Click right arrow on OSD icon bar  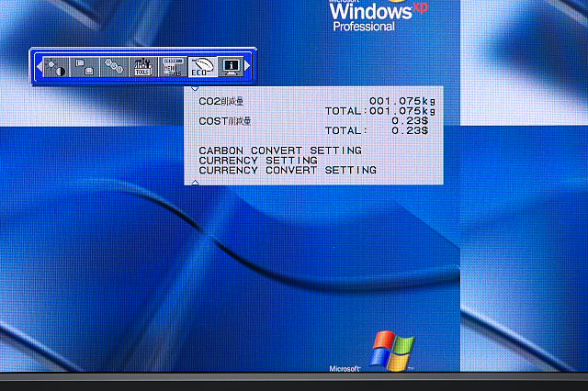pos(247,67)
